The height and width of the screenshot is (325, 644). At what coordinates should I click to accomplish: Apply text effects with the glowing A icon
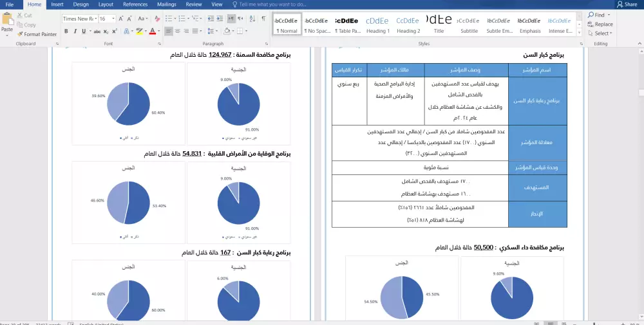pyautogui.click(x=126, y=31)
